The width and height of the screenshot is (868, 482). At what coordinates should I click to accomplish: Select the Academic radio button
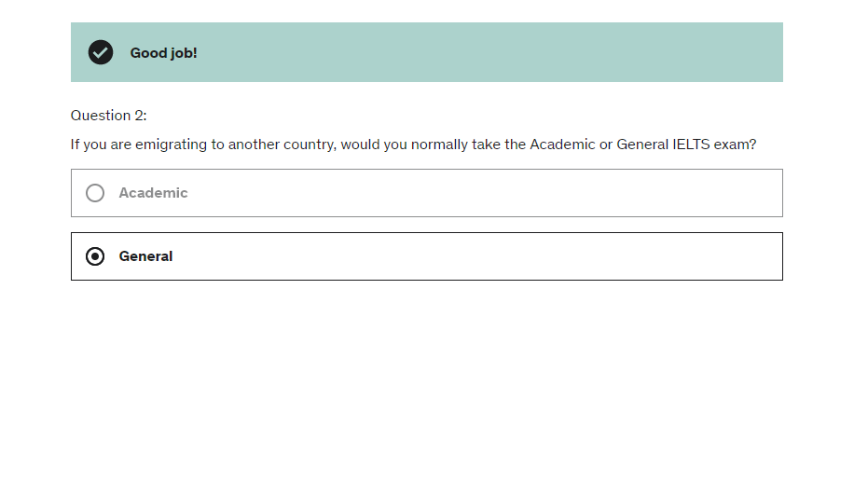pyautogui.click(x=95, y=193)
